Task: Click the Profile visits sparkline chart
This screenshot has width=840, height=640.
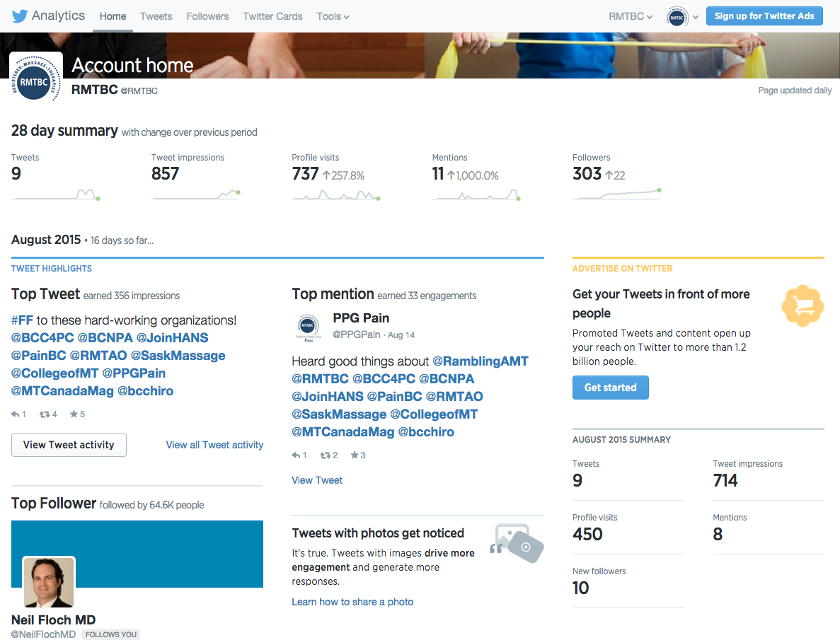Action: [336, 195]
